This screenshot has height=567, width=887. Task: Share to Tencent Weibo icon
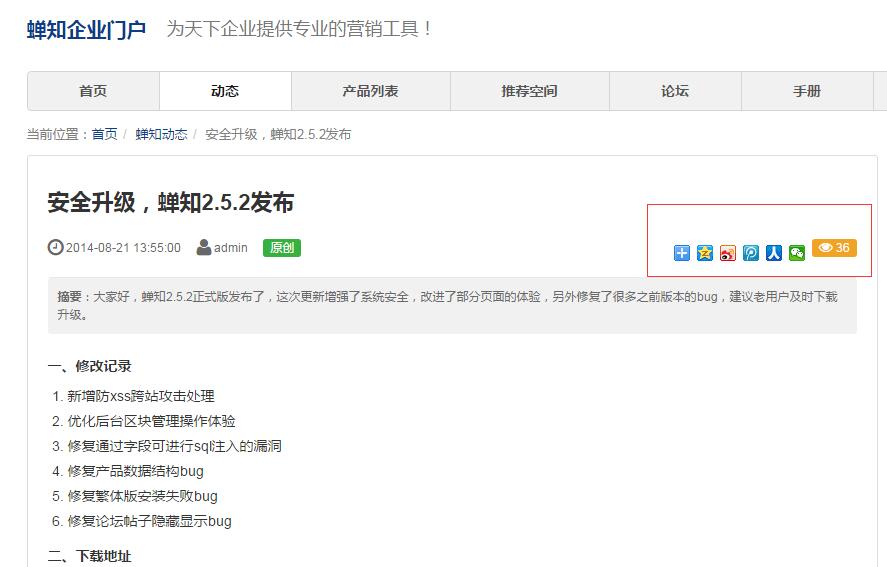[x=751, y=253]
